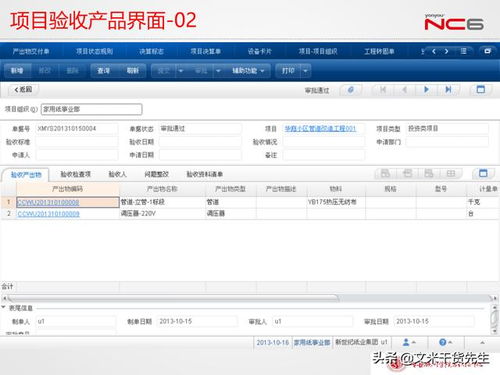This screenshot has height=375, width=500.
Task: Open the 问题整改 tab
Action: (x=157, y=174)
